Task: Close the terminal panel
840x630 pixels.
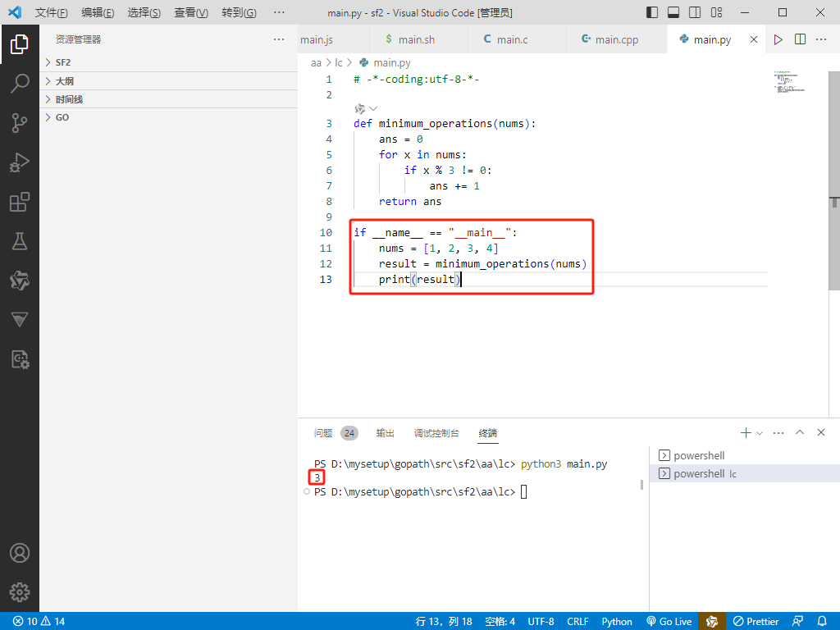Action: [x=820, y=432]
